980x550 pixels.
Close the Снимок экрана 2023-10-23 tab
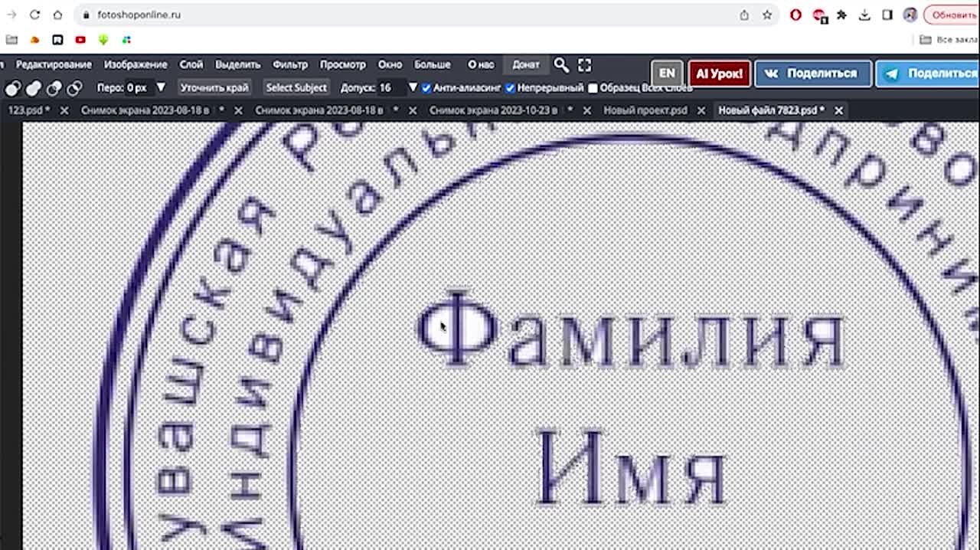point(587,110)
